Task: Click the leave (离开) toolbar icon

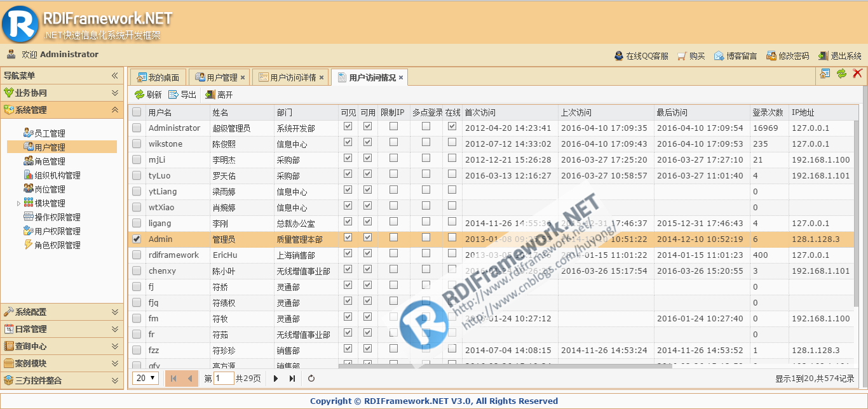Action: 210,95
